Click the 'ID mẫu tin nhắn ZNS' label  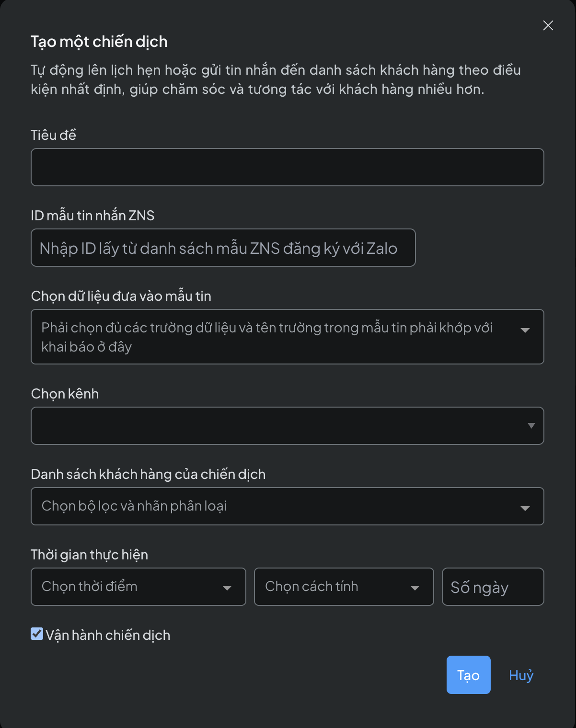(92, 216)
